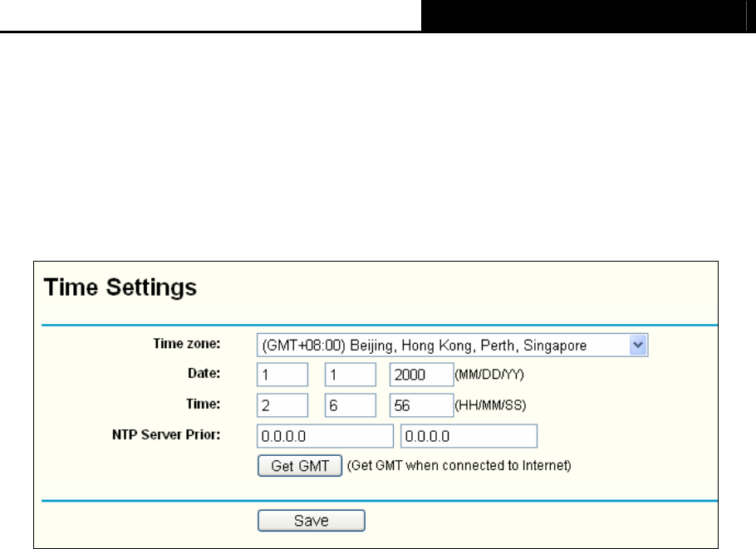Focus the first NTP Server Prior field

pos(325,436)
